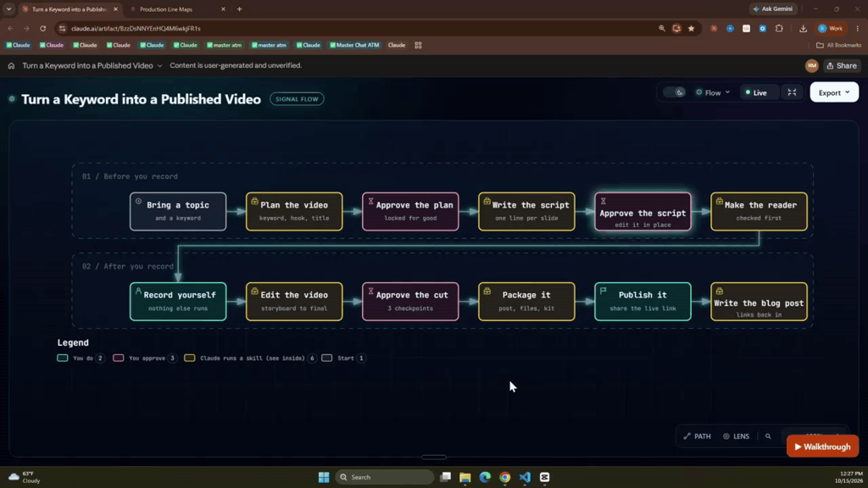Viewport: 868px width, 488px height.
Task: Open the Write the script node
Action: (x=526, y=211)
